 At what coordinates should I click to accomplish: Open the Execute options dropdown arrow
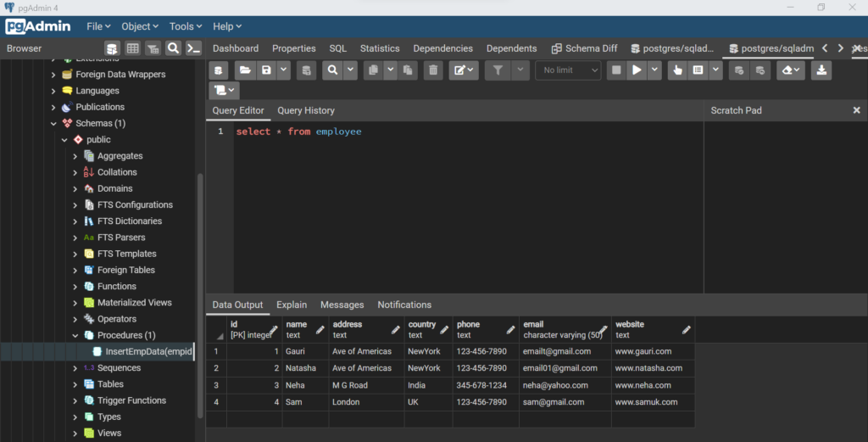tap(654, 70)
